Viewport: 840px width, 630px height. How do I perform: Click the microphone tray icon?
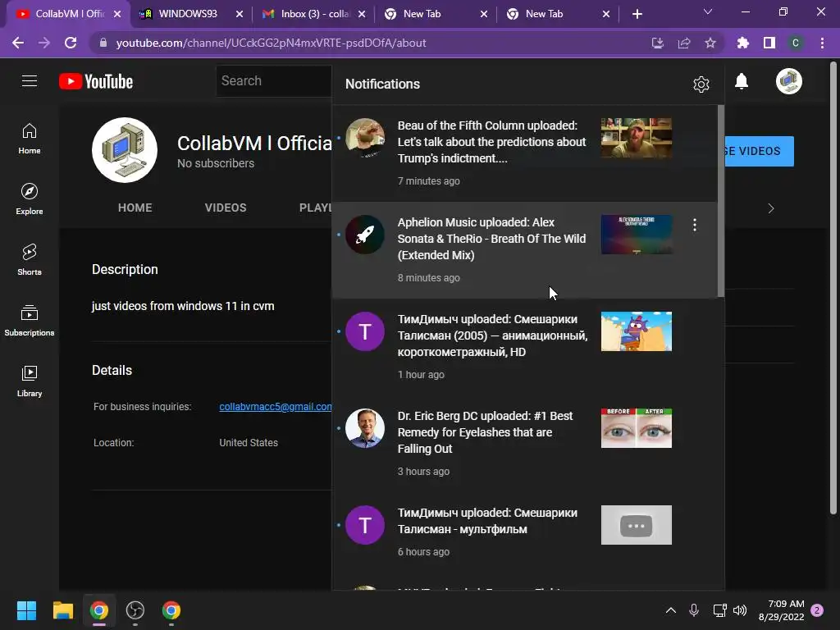coord(694,610)
